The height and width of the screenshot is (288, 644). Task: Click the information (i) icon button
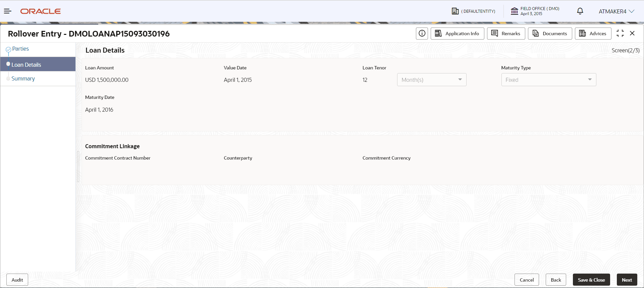pos(422,34)
